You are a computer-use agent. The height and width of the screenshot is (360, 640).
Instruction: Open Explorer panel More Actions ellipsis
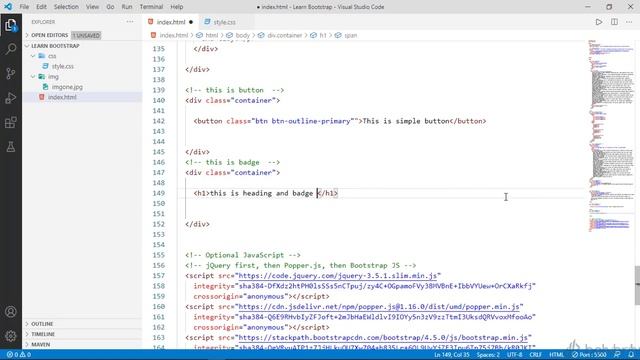130,22
